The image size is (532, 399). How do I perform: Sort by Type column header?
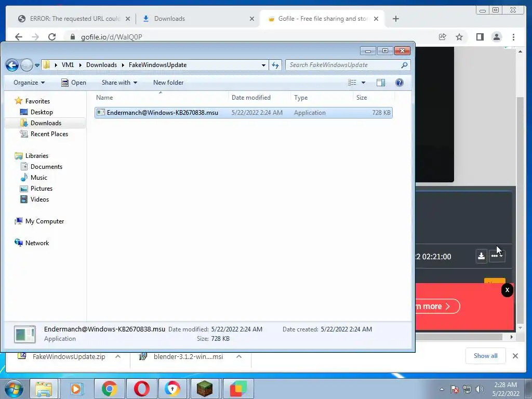(x=322, y=98)
